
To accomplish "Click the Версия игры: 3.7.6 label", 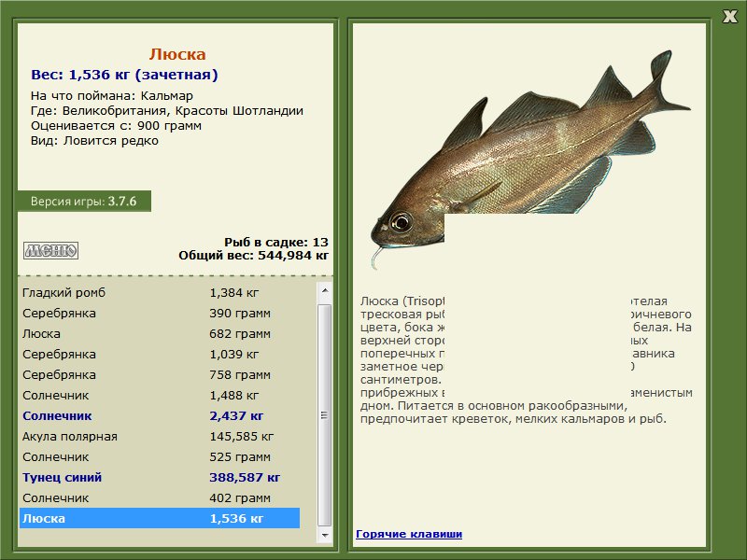I will tap(84, 201).
